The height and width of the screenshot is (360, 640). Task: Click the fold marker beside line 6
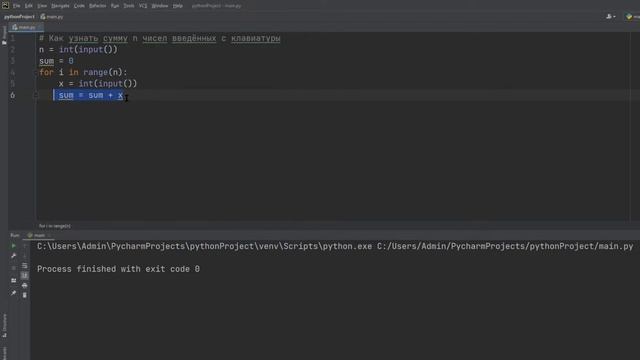click(x=36, y=96)
